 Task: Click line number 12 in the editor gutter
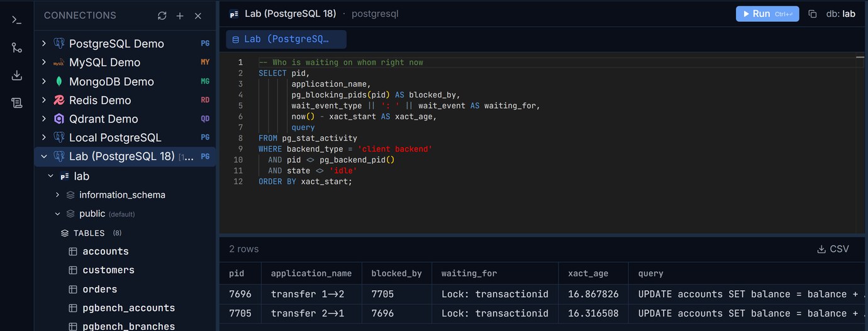pyautogui.click(x=238, y=182)
